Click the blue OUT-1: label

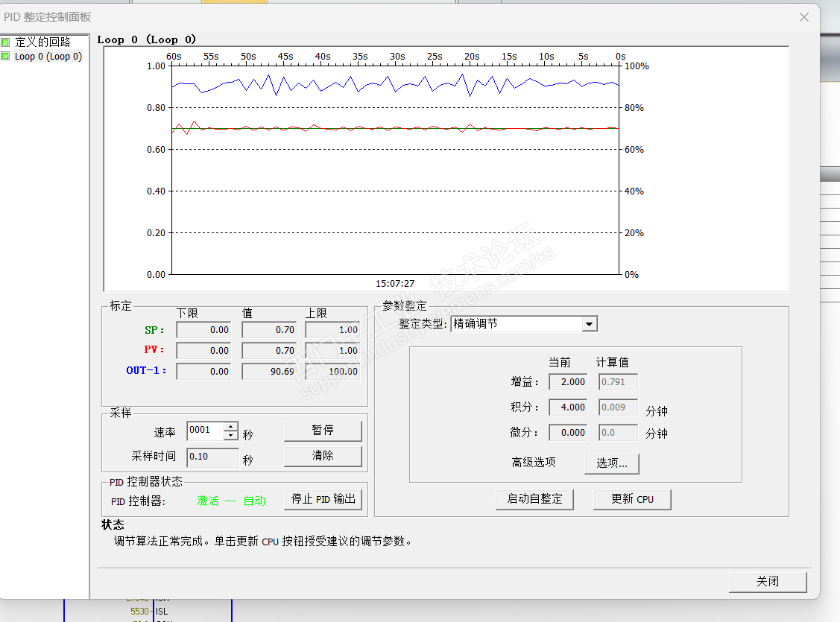[146, 370]
